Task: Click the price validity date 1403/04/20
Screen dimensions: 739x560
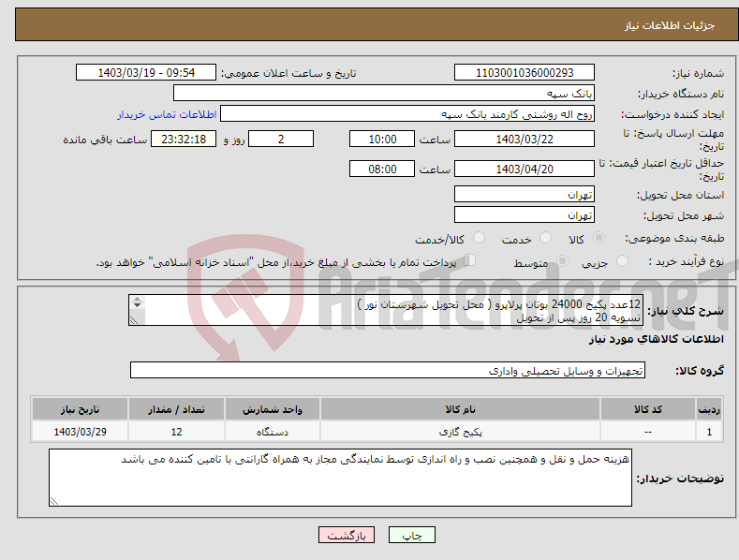Action: 525,169
